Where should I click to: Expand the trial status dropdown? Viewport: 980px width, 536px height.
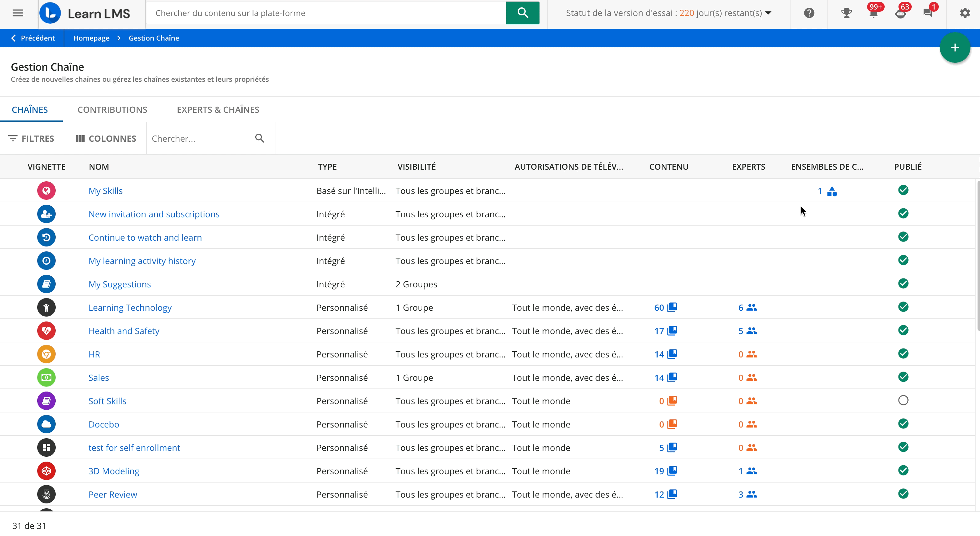pyautogui.click(x=768, y=13)
